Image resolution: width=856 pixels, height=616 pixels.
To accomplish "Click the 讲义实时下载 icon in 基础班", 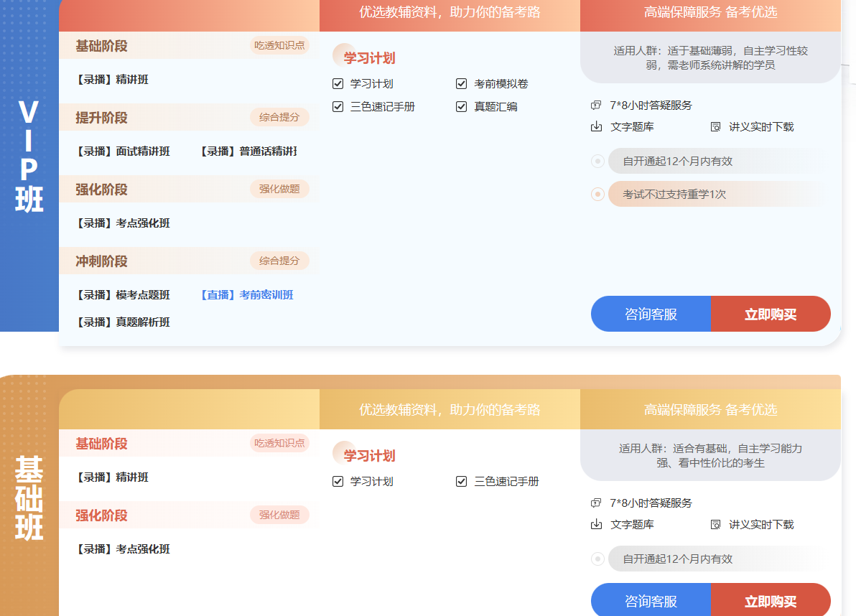I will point(715,525).
